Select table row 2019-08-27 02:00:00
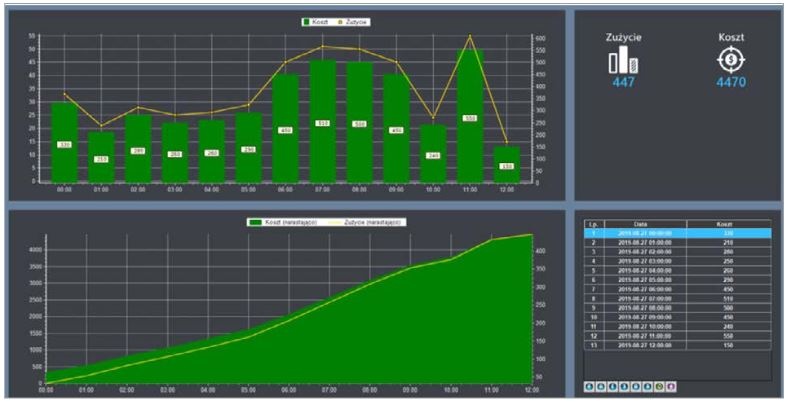The height and width of the screenshot is (402, 788). pos(677,252)
